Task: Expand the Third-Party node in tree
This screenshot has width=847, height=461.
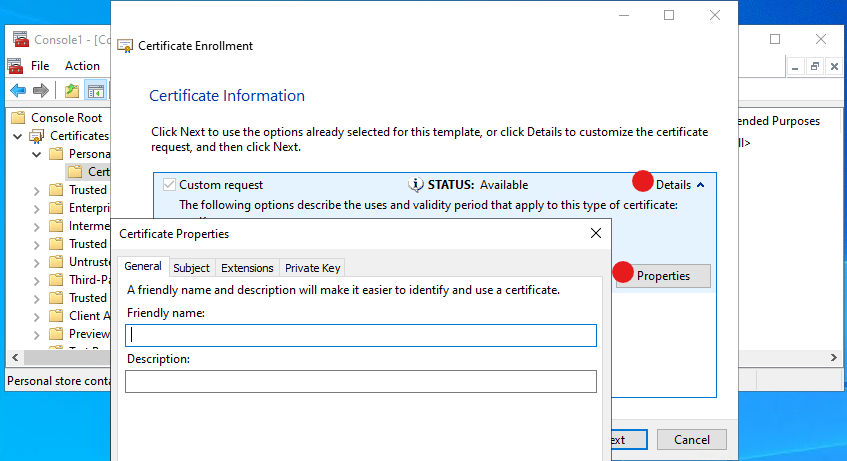Action: pyautogui.click(x=36, y=280)
